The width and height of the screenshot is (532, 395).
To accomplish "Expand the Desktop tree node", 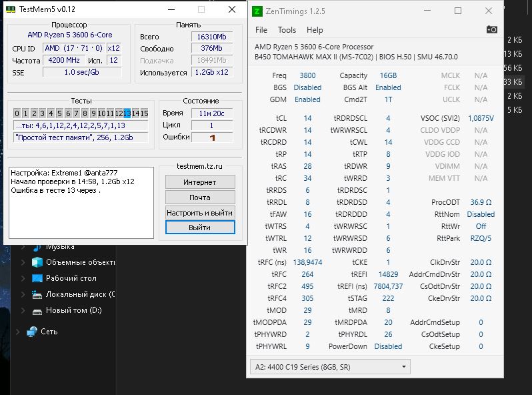I will point(23,278).
